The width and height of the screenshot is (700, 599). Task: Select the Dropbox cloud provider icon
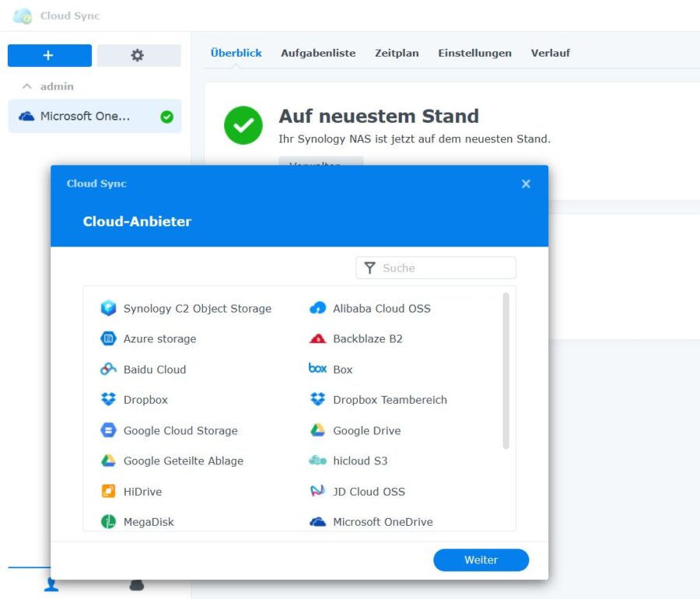pyautogui.click(x=108, y=399)
